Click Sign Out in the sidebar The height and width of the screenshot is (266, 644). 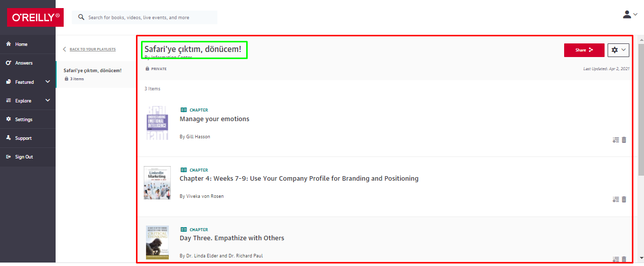tap(24, 157)
